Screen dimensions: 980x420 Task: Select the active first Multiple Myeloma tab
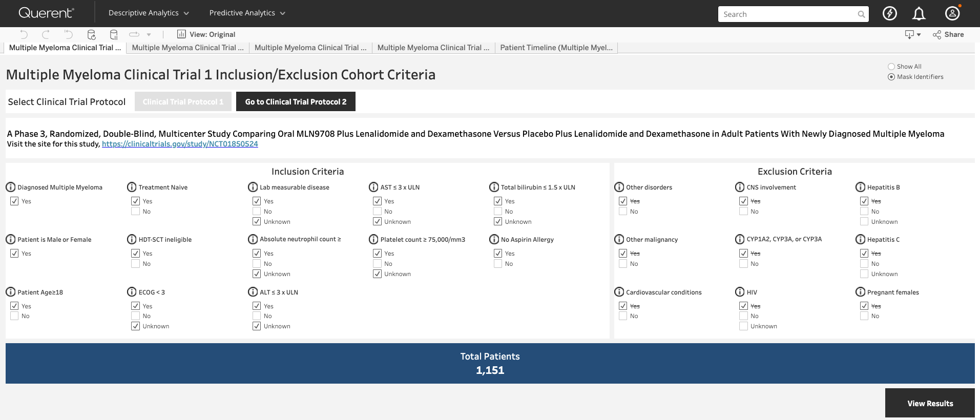point(65,48)
